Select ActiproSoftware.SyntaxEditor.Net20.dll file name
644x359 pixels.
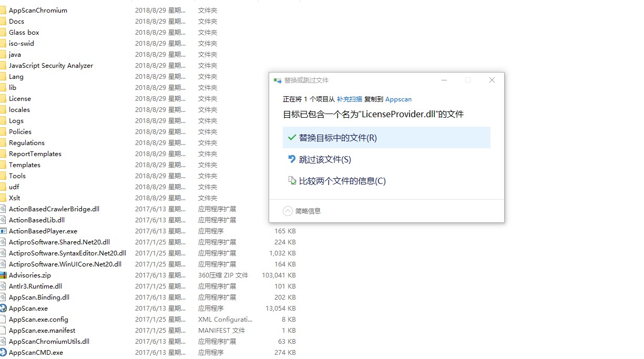coord(67,253)
